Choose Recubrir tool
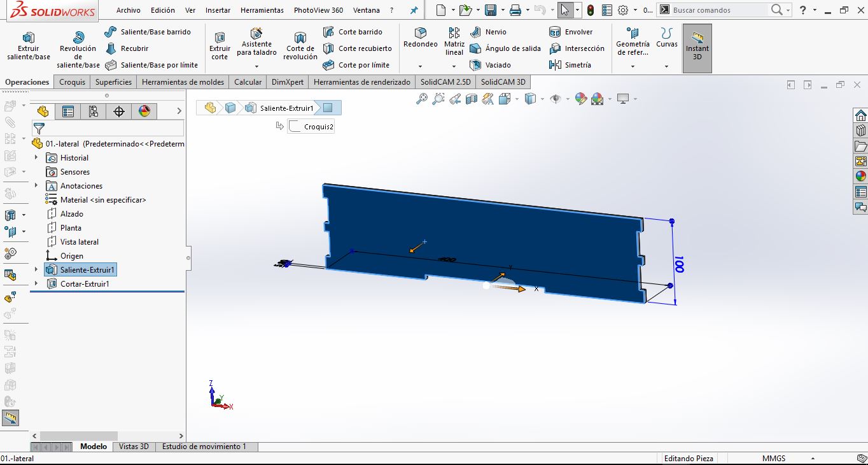 (x=127, y=48)
